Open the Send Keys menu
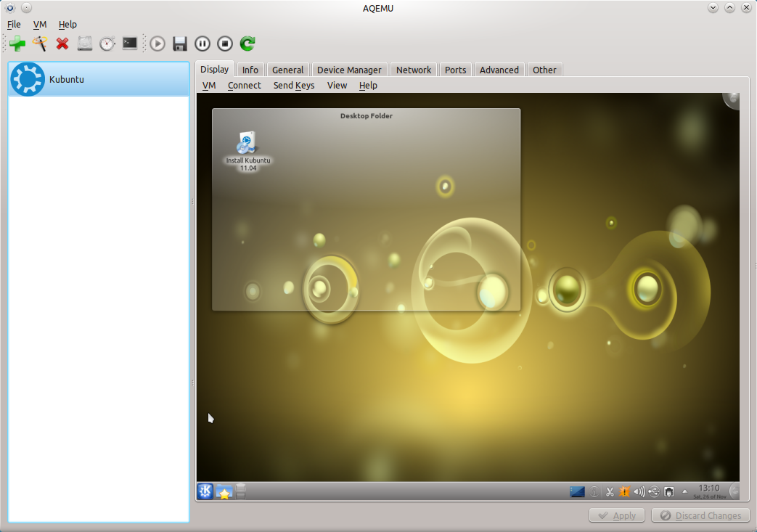This screenshot has width=757, height=532. tap(293, 86)
